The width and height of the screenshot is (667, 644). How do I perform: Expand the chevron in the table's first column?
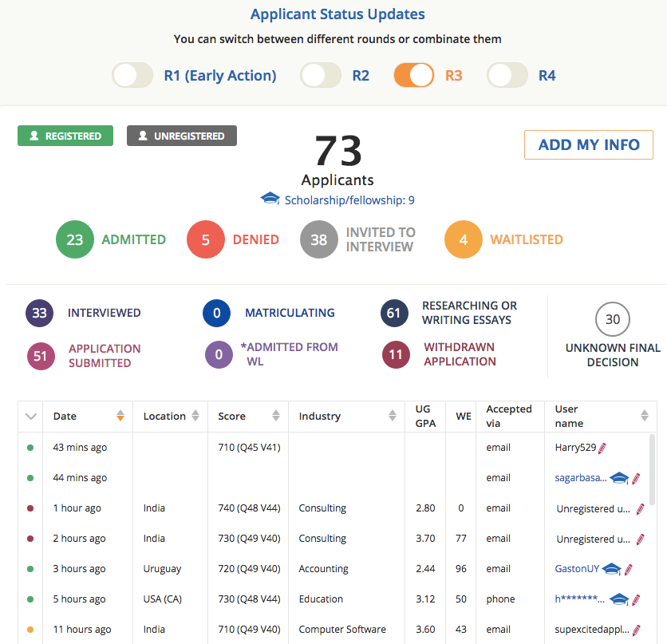(31, 417)
